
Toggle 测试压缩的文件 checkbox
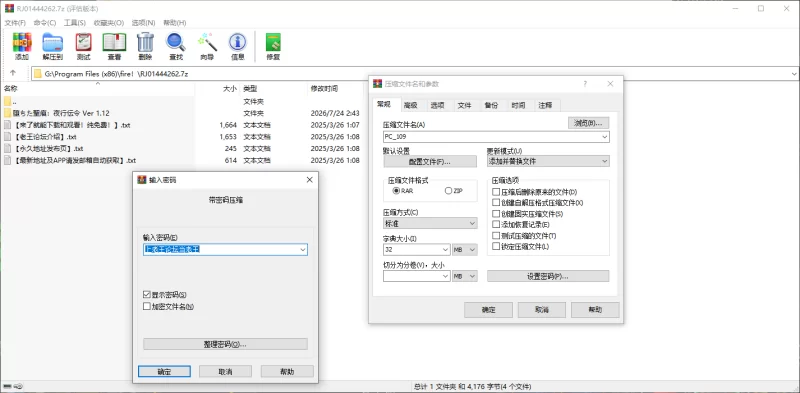click(496, 236)
